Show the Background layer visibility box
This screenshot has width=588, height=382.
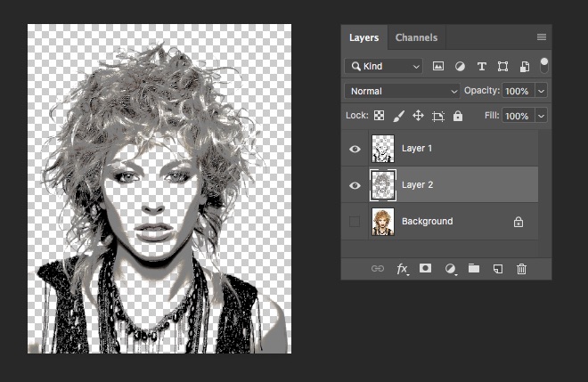click(355, 221)
